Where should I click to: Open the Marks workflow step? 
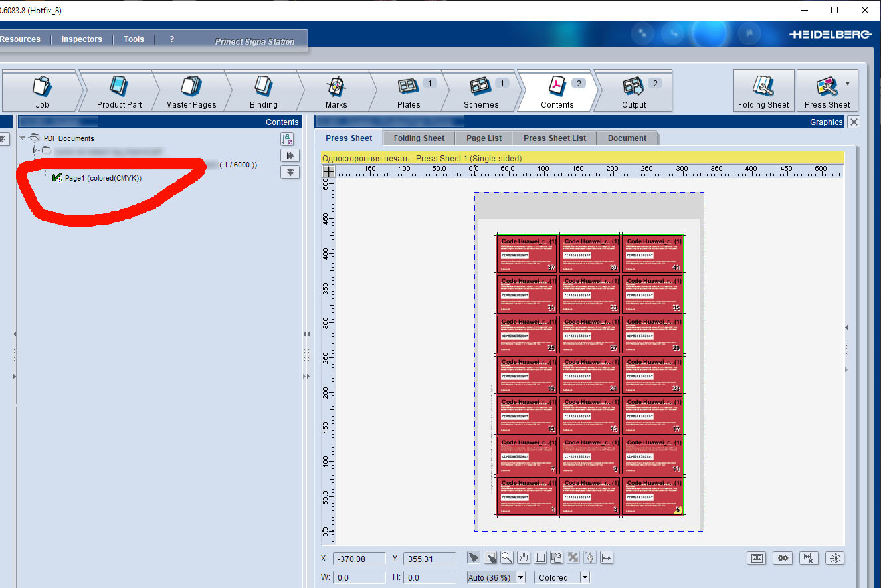[x=336, y=91]
